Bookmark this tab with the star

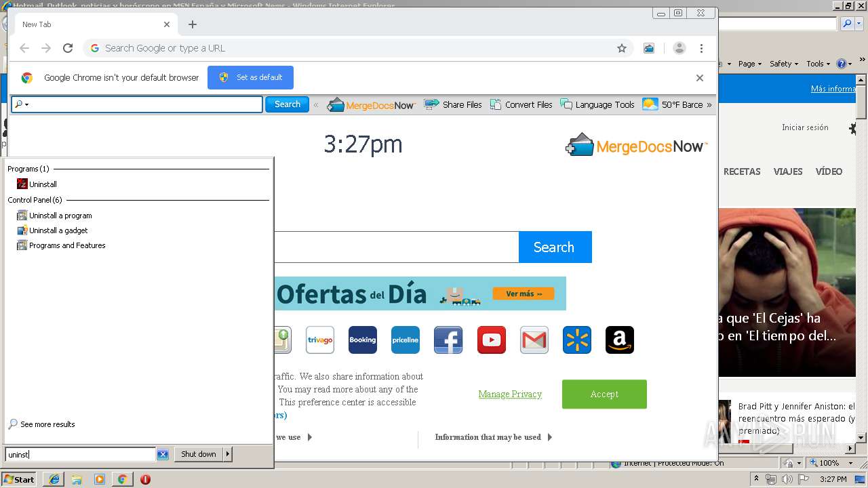click(x=622, y=48)
